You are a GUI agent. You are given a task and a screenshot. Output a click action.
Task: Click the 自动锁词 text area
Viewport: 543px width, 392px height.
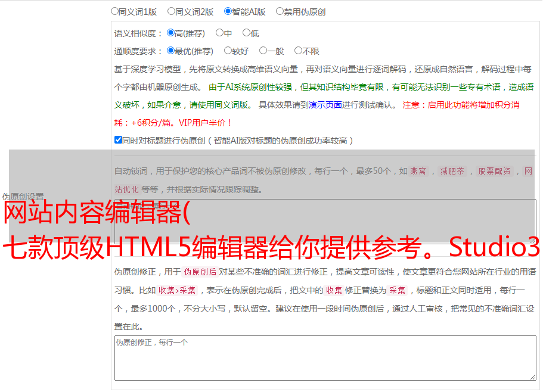(x=325, y=222)
